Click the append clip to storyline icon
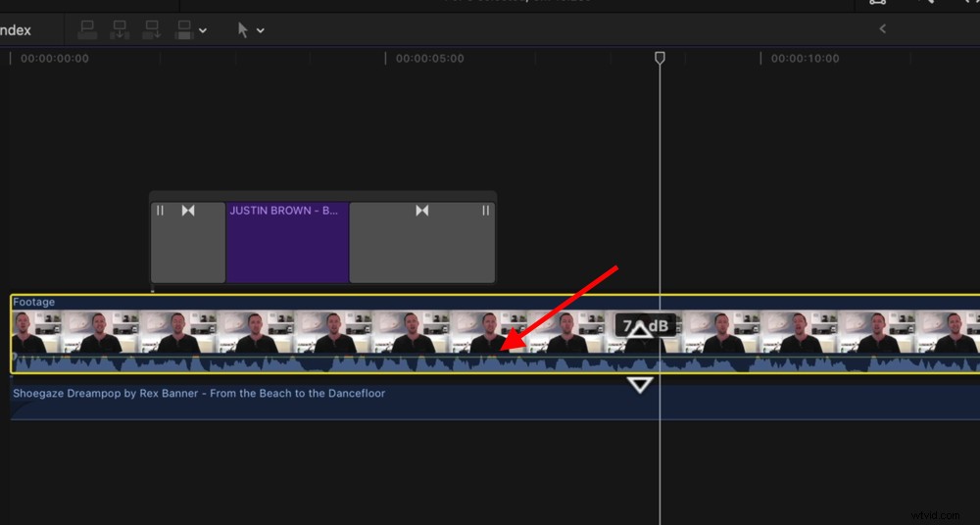This screenshot has height=525, width=980. pyautogui.click(x=152, y=29)
